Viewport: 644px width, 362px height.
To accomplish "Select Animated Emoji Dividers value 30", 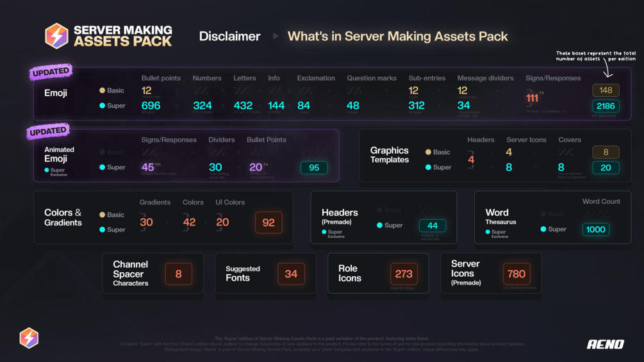I will coord(215,167).
